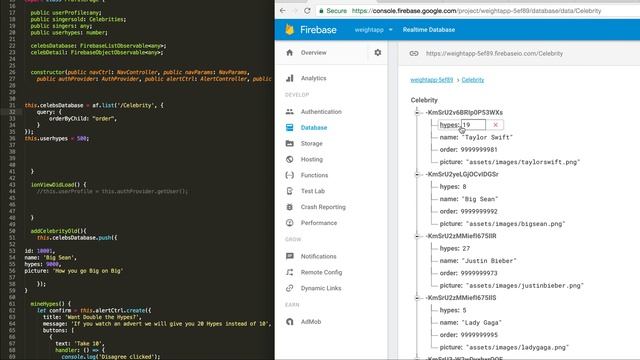The width and height of the screenshot is (640, 360).
Task: Click addCelebrityOld() in code editor
Action: click(58, 231)
